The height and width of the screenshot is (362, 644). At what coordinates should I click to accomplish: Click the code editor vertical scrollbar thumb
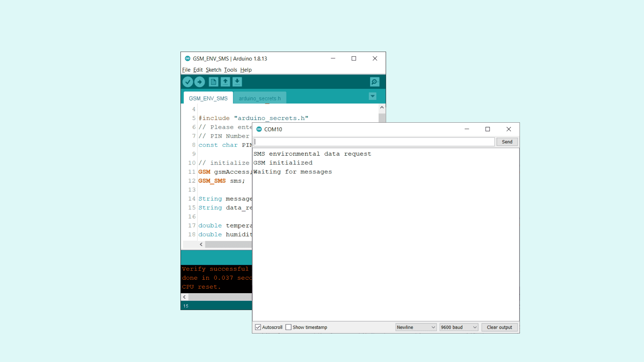[382, 118]
